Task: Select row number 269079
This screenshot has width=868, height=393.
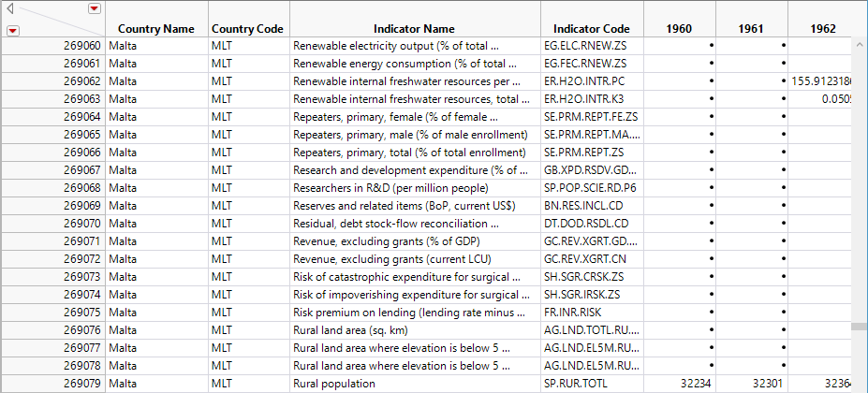Action: [52, 383]
